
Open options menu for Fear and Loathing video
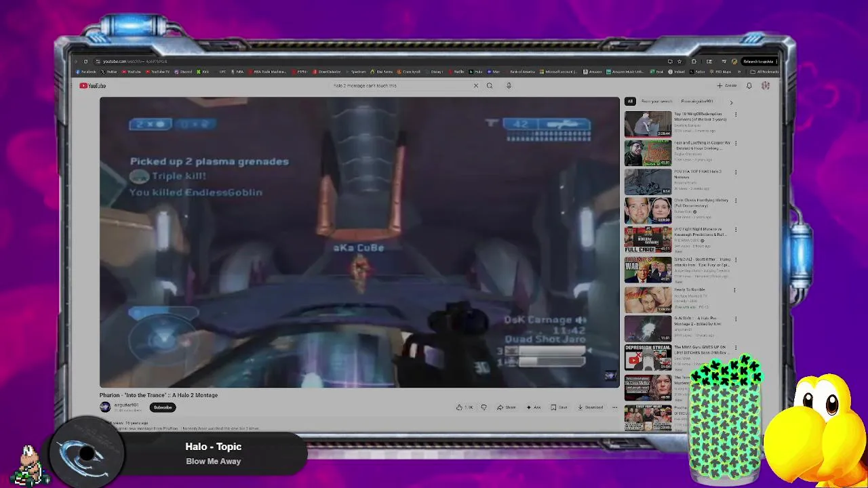point(736,144)
